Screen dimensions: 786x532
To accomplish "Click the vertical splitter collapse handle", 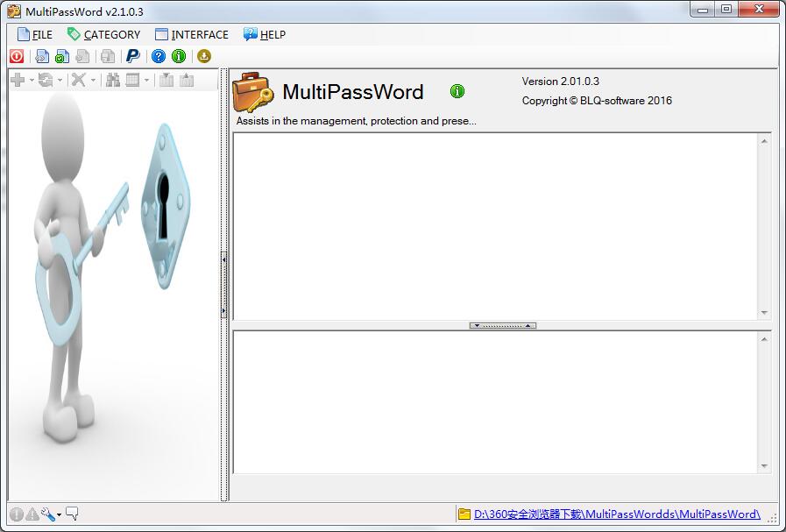I will tap(224, 285).
